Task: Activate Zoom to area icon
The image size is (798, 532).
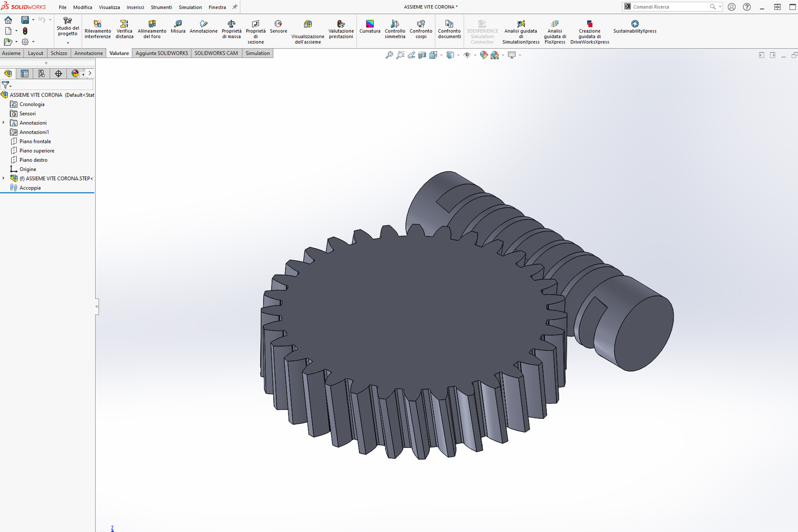Action: point(400,55)
